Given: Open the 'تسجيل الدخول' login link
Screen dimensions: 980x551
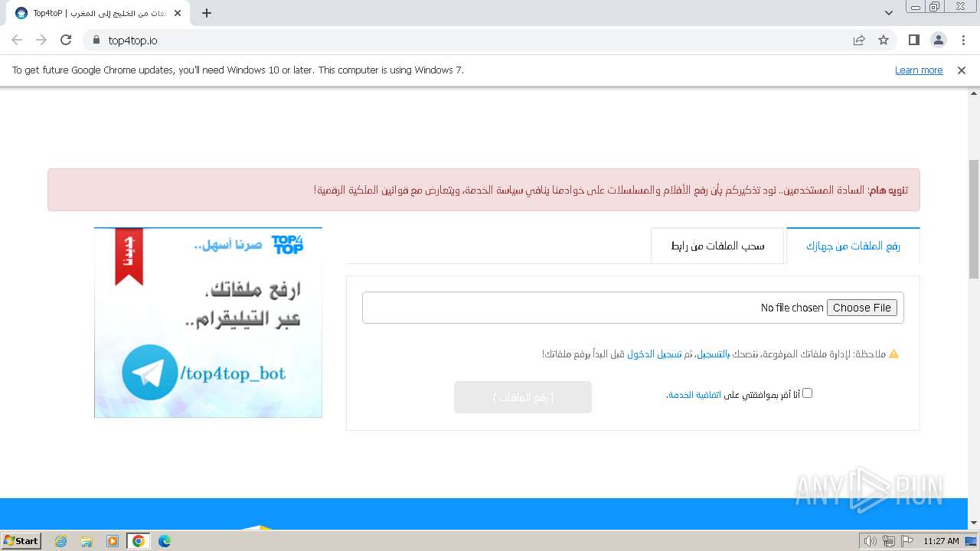Looking at the screenshot, I should point(655,354).
